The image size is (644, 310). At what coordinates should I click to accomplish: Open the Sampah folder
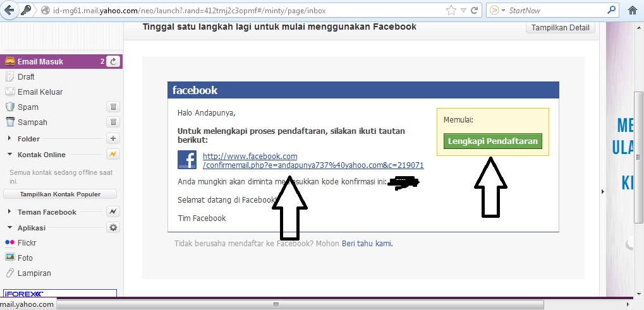click(32, 122)
